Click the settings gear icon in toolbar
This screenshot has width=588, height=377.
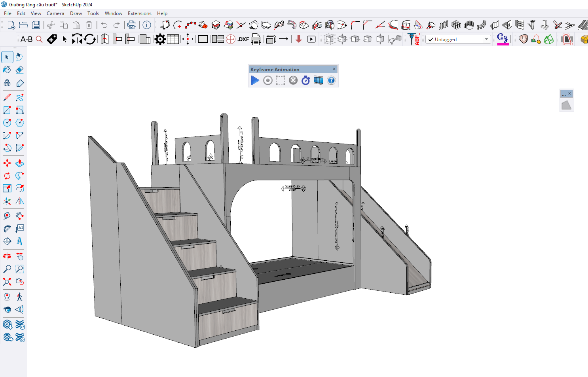click(160, 39)
